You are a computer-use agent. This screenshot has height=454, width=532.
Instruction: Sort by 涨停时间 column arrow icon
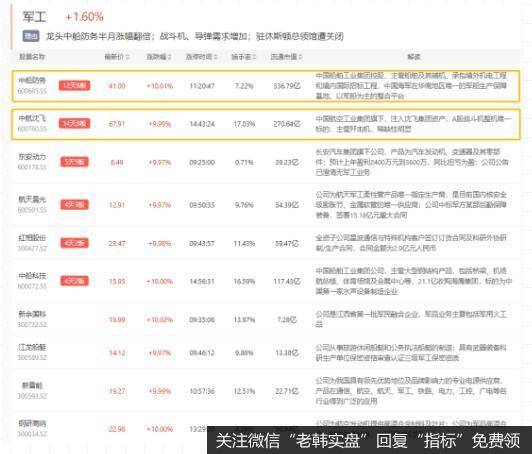[x=215, y=57]
